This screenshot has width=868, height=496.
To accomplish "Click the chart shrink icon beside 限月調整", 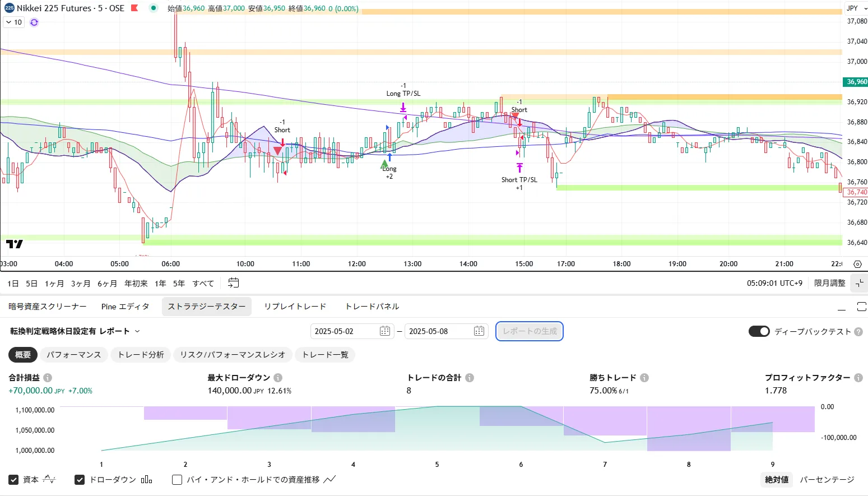I will 860,283.
